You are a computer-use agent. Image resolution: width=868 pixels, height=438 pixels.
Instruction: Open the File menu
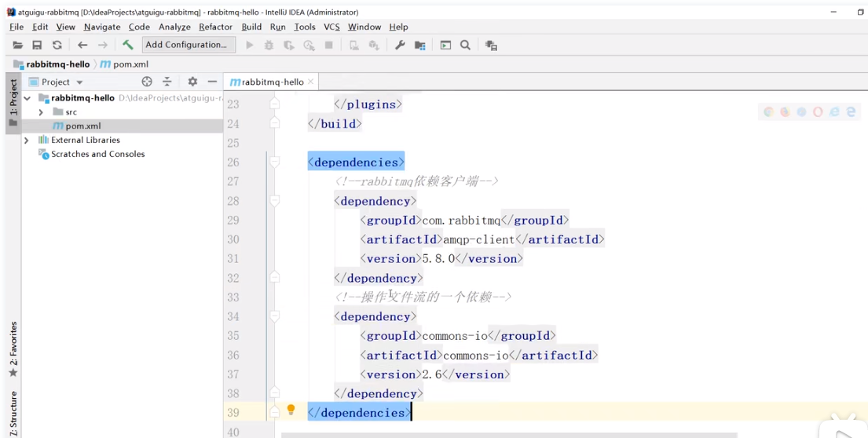[x=16, y=27]
